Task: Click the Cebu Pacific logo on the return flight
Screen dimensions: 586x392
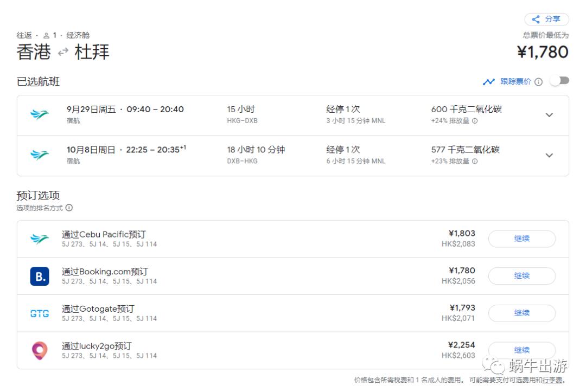Action: coord(40,155)
